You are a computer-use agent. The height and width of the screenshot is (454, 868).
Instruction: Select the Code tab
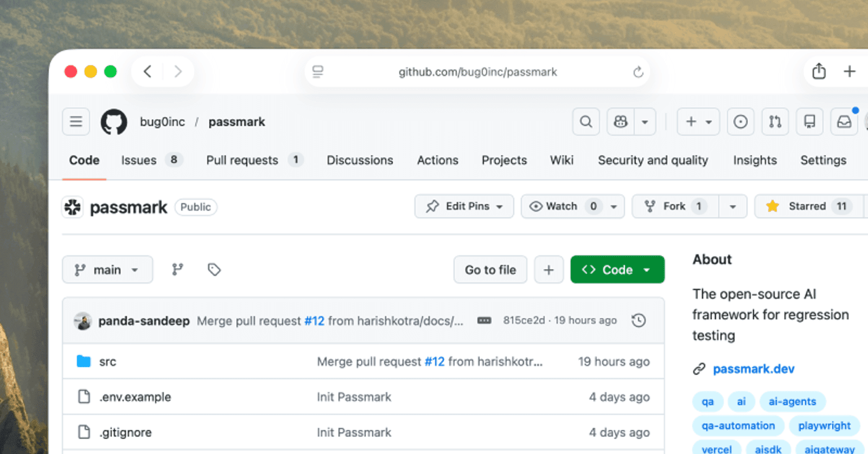click(84, 160)
